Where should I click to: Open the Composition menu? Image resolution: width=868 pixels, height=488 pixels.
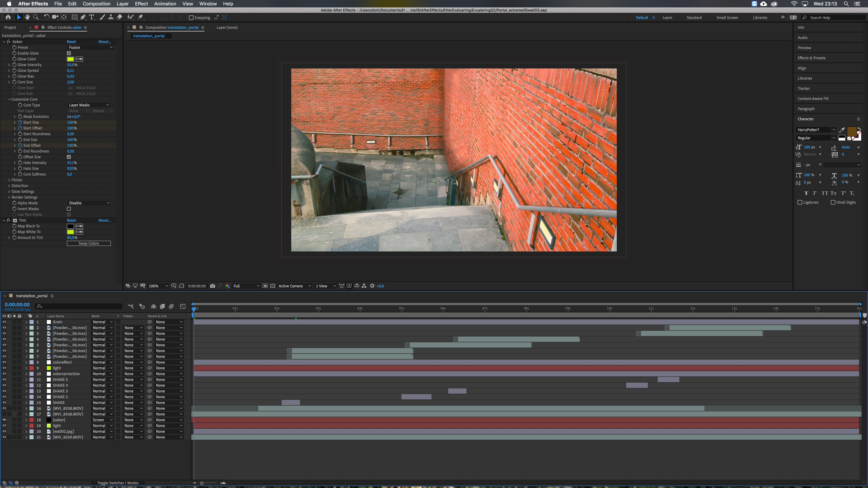point(96,4)
